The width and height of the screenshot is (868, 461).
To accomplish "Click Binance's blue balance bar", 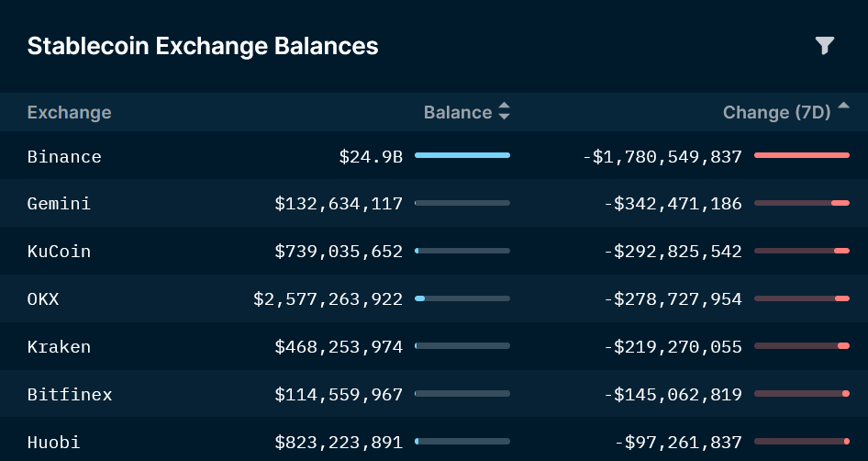I will (x=462, y=155).
